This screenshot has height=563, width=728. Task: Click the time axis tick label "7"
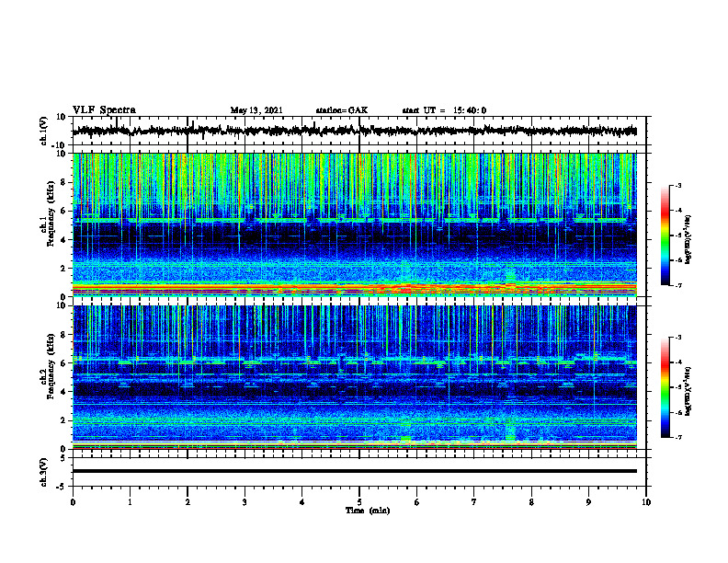coord(474,502)
